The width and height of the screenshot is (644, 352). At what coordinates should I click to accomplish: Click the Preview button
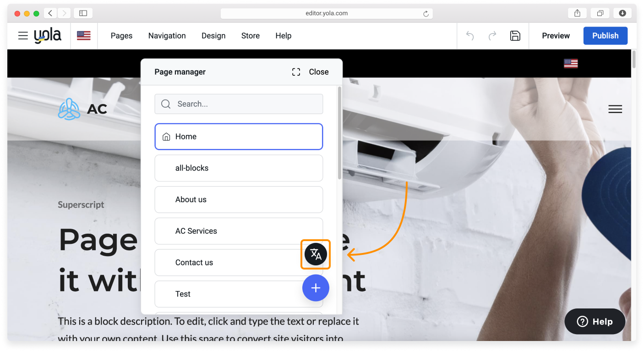pos(556,36)
